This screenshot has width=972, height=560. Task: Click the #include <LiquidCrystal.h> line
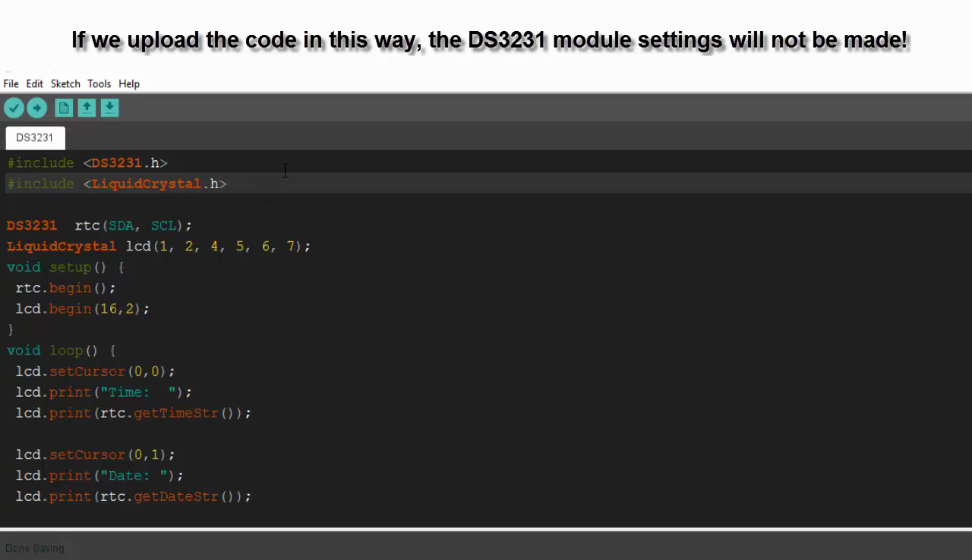pyautogui.click(x=117, y=184)
